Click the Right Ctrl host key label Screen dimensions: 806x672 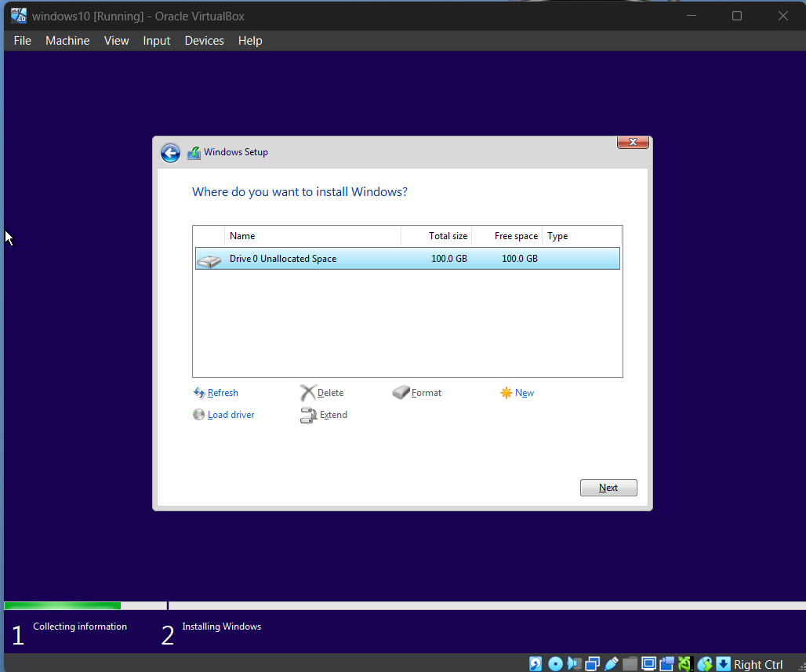(x=758, y=664)
